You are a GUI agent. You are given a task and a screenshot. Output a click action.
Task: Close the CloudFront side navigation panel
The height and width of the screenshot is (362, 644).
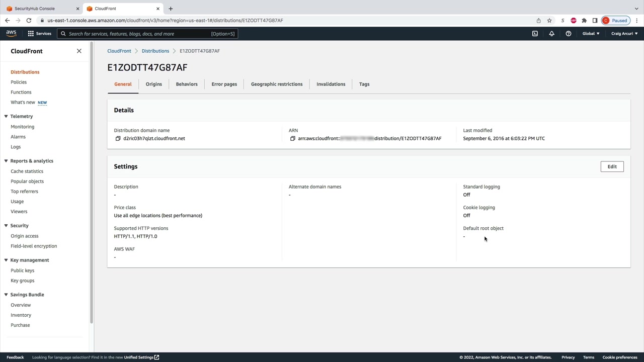click(79, 51)
